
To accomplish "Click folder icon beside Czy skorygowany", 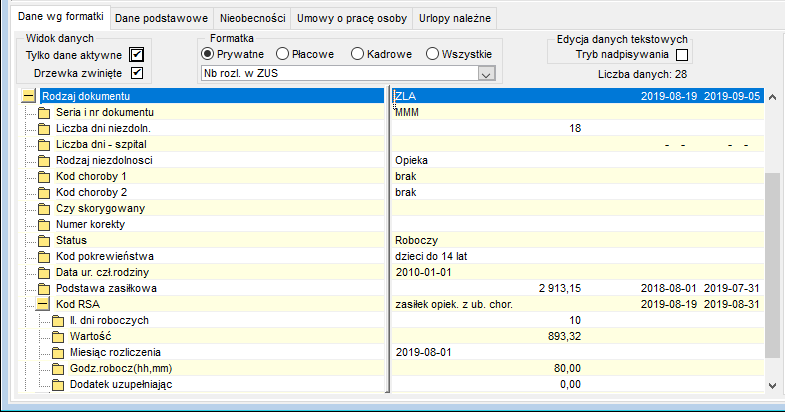I will coord(44,209).
